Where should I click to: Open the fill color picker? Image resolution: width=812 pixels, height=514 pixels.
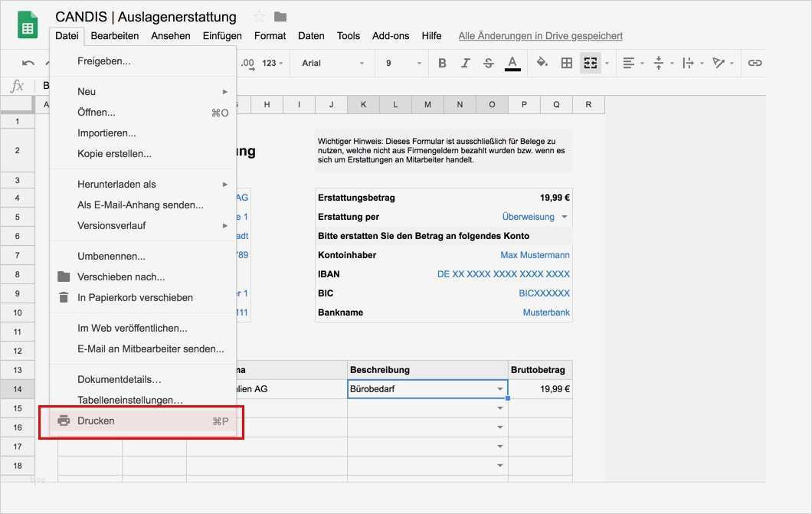click(542, 63)
